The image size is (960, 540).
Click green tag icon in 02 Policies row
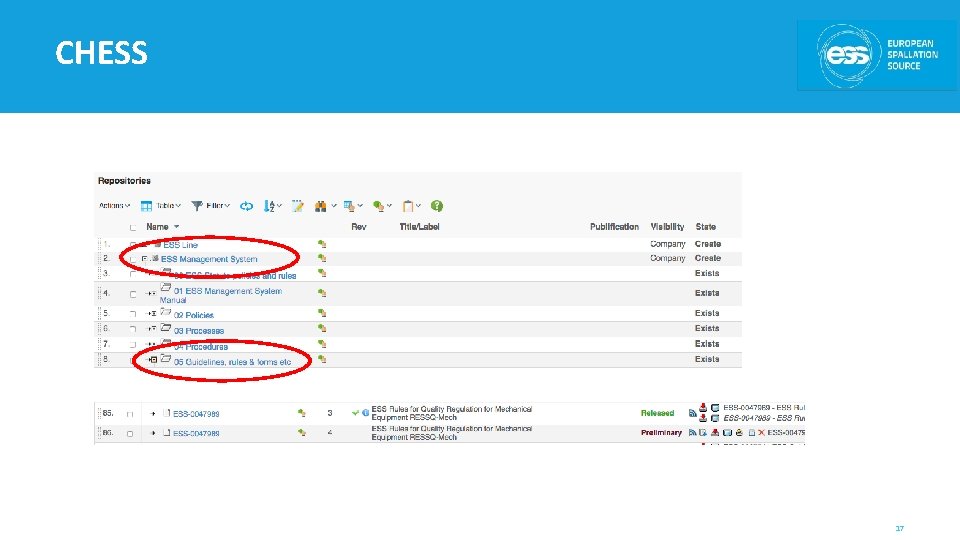(x=321, y=313)
